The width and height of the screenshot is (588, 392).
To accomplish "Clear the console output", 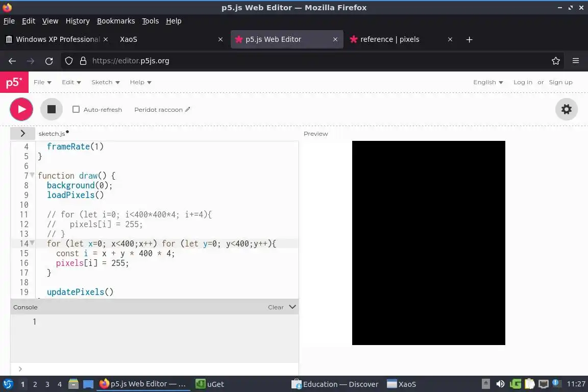I will 276,307.
